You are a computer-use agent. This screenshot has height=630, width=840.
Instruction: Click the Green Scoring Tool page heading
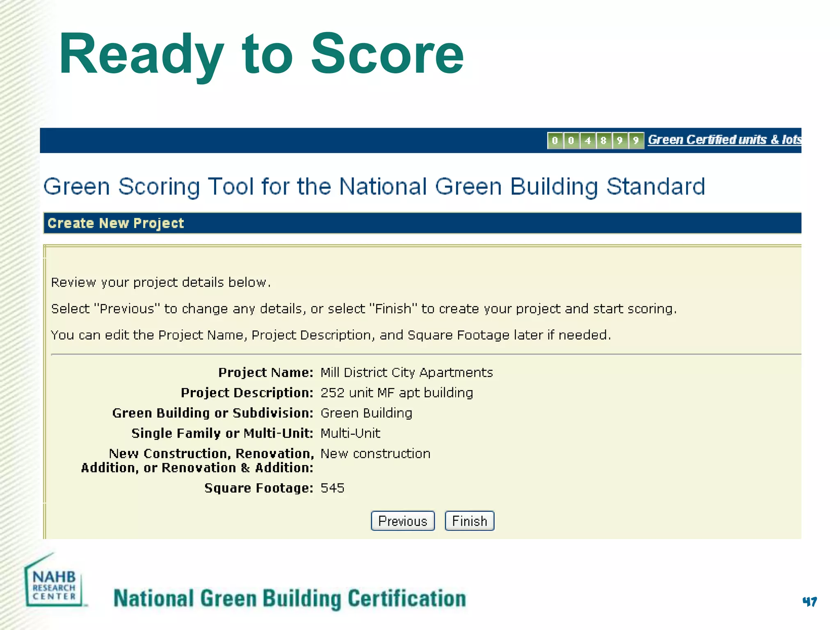pyautogui.click(x=374, y=187)
